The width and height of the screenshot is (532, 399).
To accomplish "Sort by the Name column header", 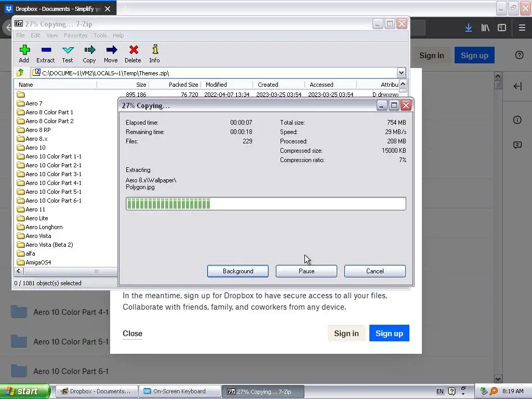I will click(x=55, y=85).
